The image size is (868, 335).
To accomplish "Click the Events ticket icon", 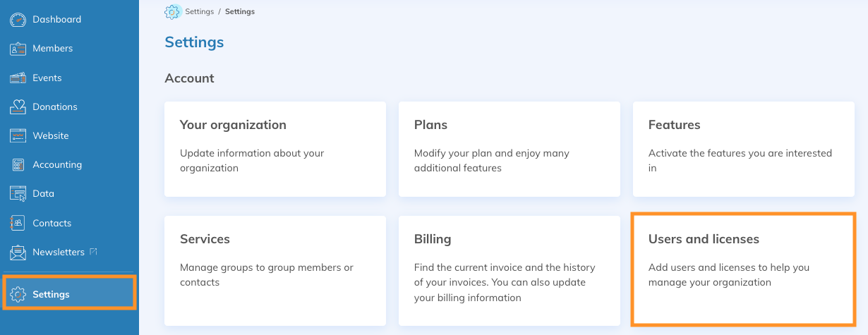I will 18,78.
